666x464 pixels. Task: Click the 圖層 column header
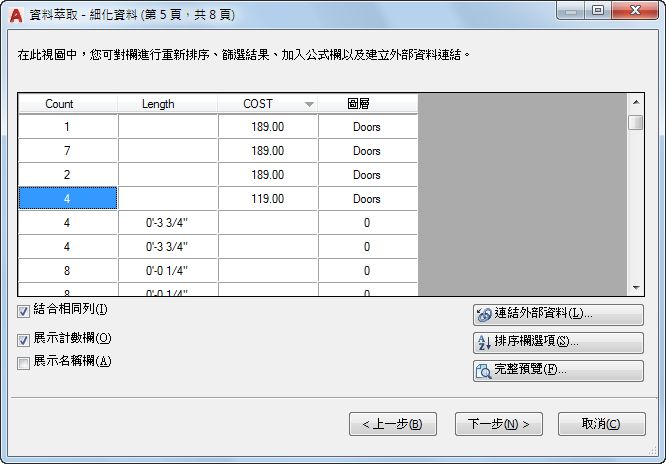368,104
